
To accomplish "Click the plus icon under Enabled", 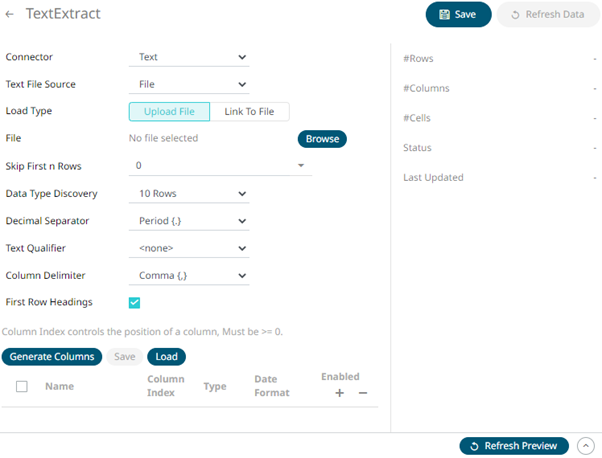I will 340,393.
